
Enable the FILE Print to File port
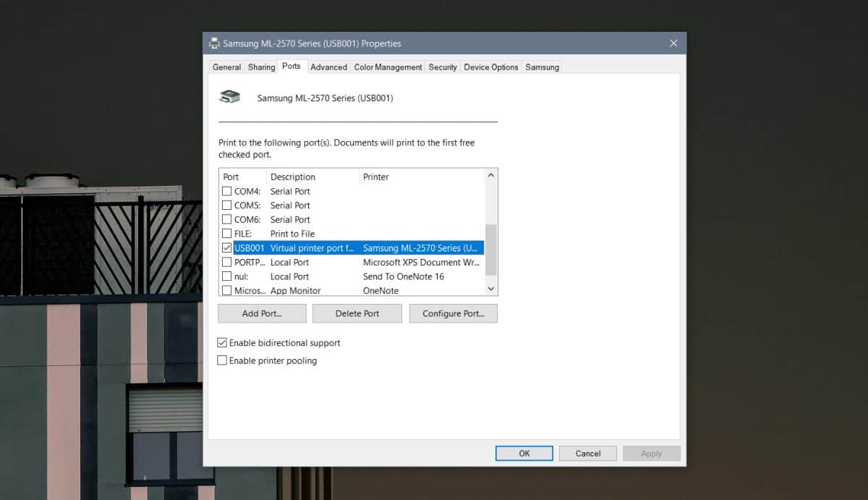(226, 233)
